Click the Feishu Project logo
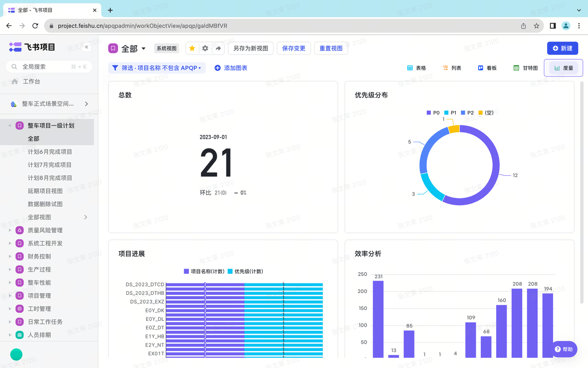The width and height of the screenshot is (588, 368). pos(32,47)
